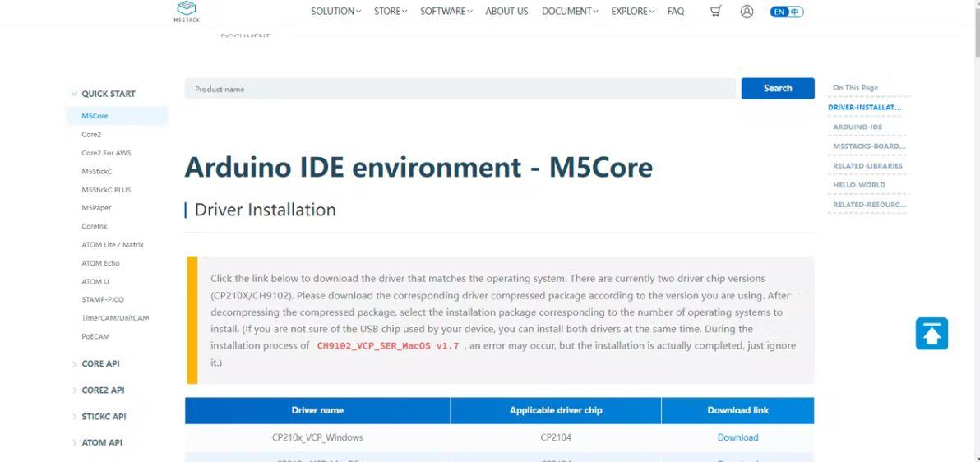Select M5Core in the sidebar
Screen dimensions: 980x462
tap(117, 116)
